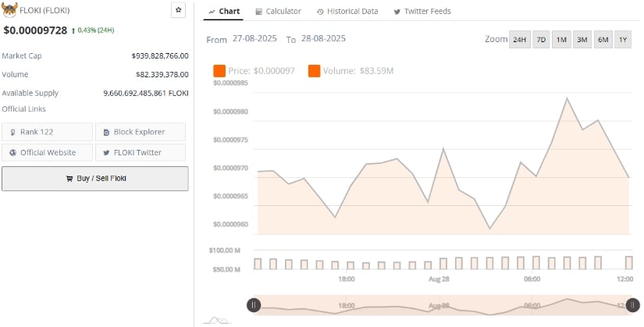Star FLOKI as a favorite
Screen dimensions: 644x327
pos(178,10)
